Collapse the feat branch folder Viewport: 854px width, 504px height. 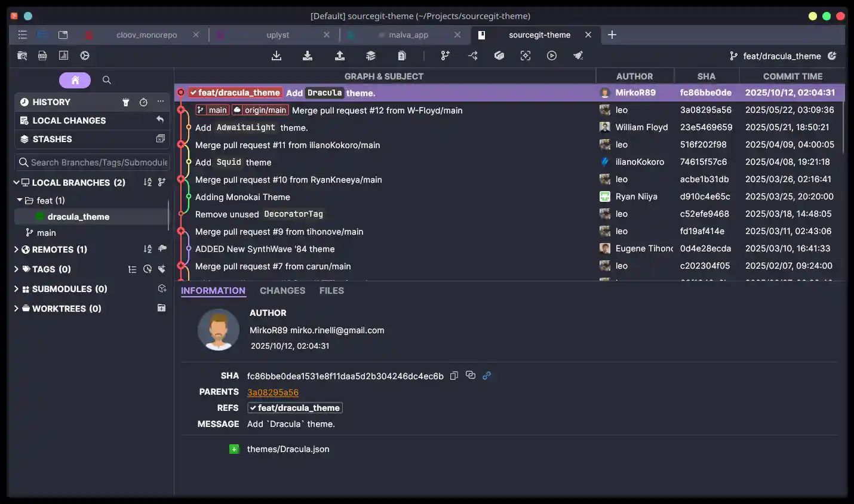[20, 200]
